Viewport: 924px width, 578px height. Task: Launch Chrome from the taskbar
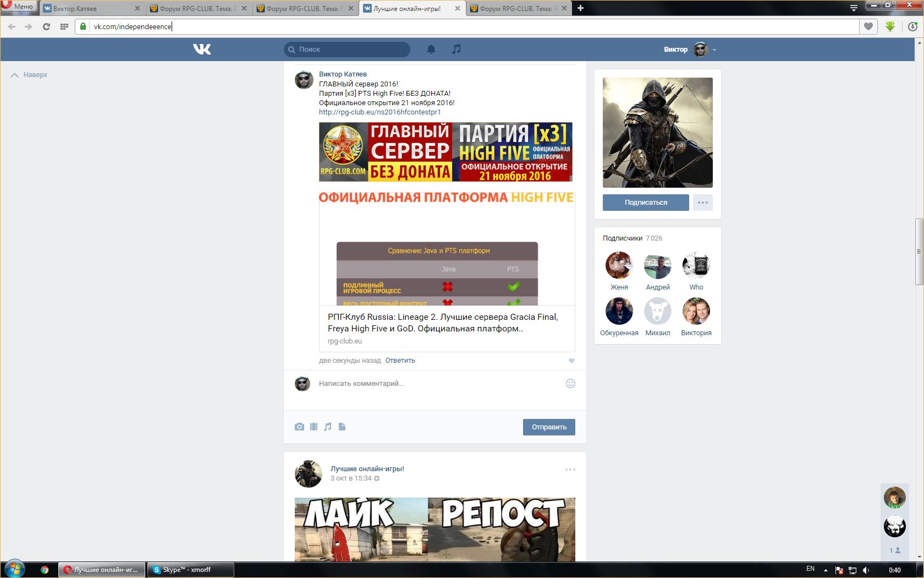coord(45,570)
